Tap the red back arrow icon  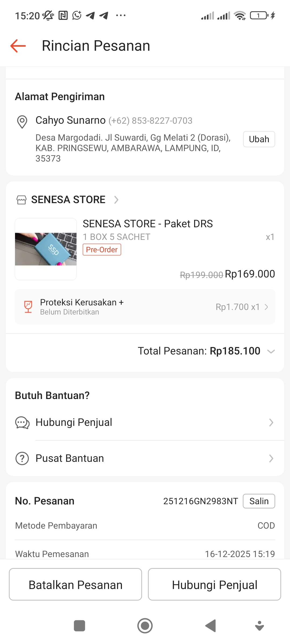(x=18, y=46)
